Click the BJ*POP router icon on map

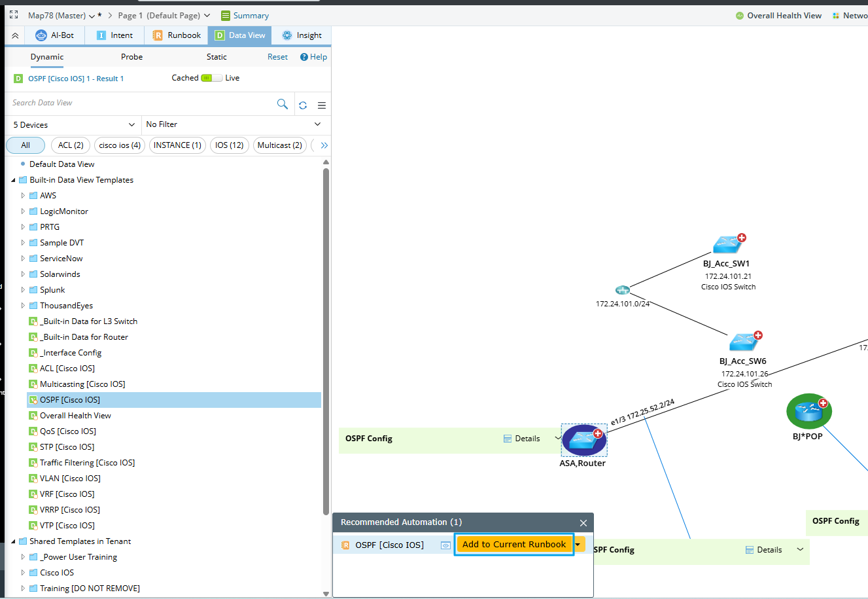point(808,411)
